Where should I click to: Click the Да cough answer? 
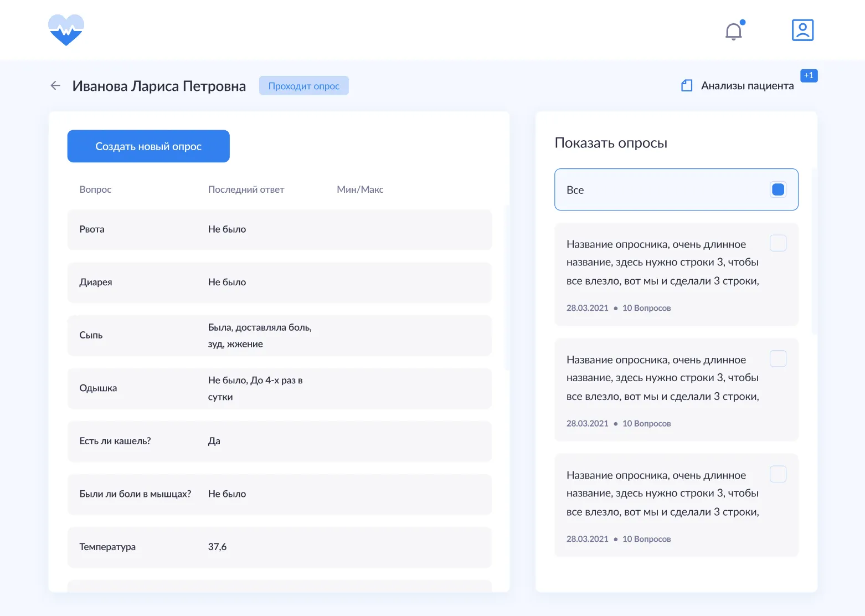[x=214, y=441]
